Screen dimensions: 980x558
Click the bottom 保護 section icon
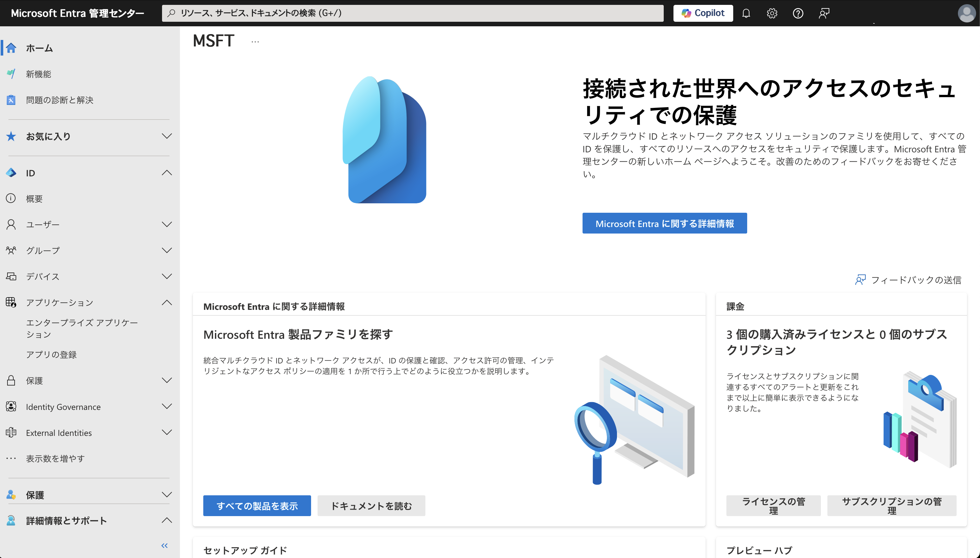[x=11, y=495]
